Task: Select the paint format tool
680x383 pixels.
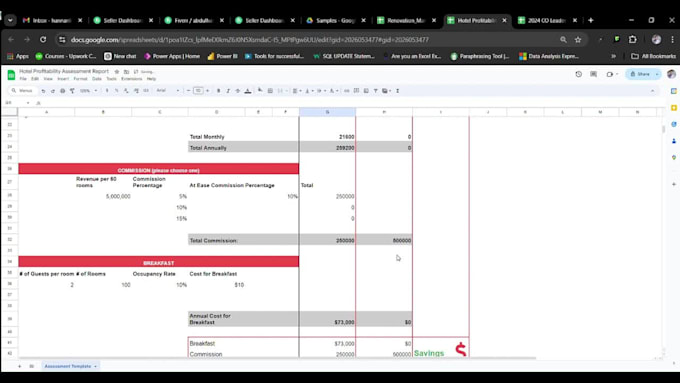Action: [x=72, y=91]
